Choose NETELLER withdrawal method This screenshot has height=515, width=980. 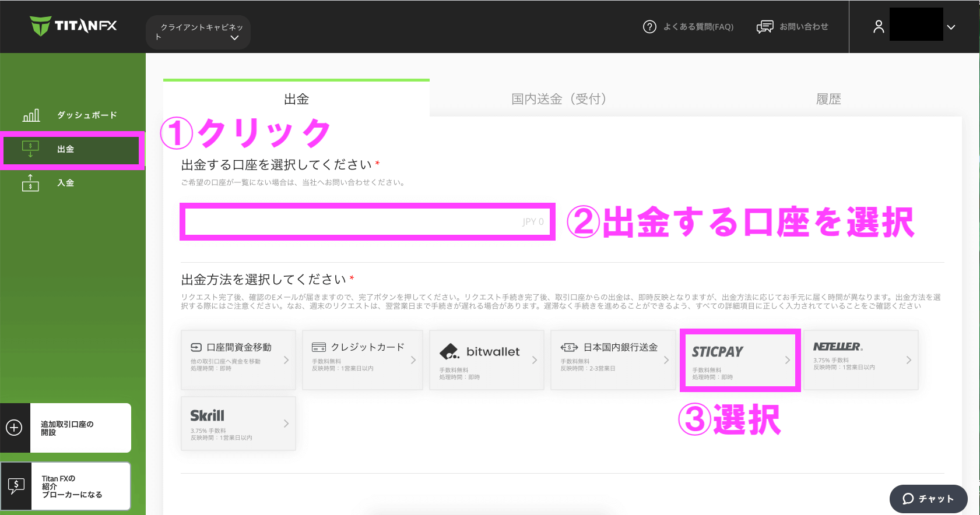(x=860, y=359)
